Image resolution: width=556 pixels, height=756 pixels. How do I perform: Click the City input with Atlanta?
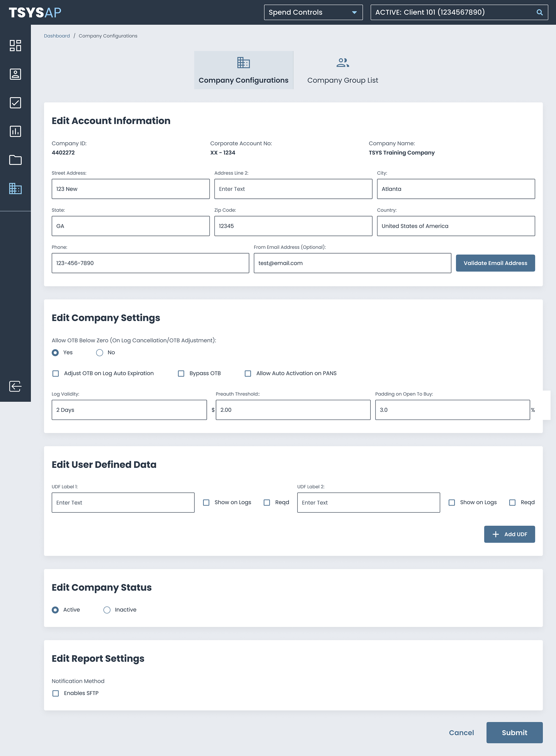click(456, 189)
